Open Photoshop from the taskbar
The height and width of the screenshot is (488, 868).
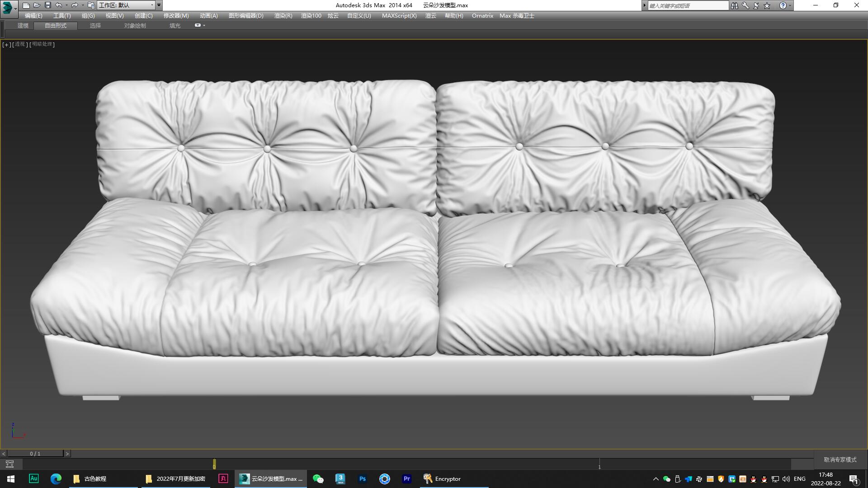tap(362, 479)
